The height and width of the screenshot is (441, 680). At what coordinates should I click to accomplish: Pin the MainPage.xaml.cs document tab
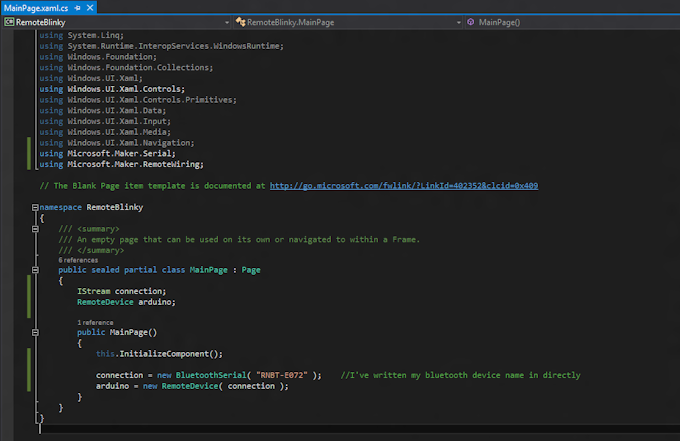pyautogui.click(x=75, y=7)
